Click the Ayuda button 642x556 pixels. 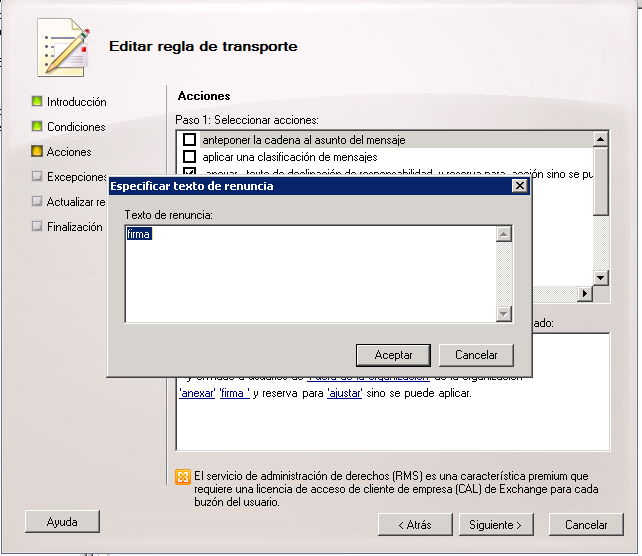click(62, 522)
